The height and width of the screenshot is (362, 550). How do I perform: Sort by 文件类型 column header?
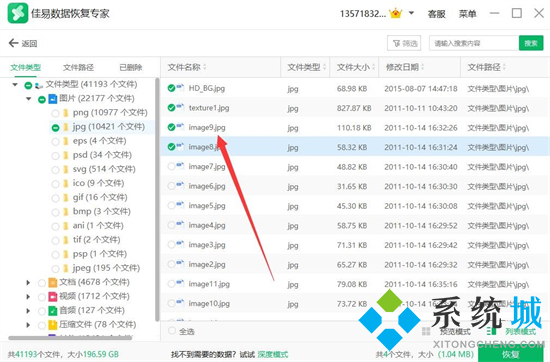point(307,67)
